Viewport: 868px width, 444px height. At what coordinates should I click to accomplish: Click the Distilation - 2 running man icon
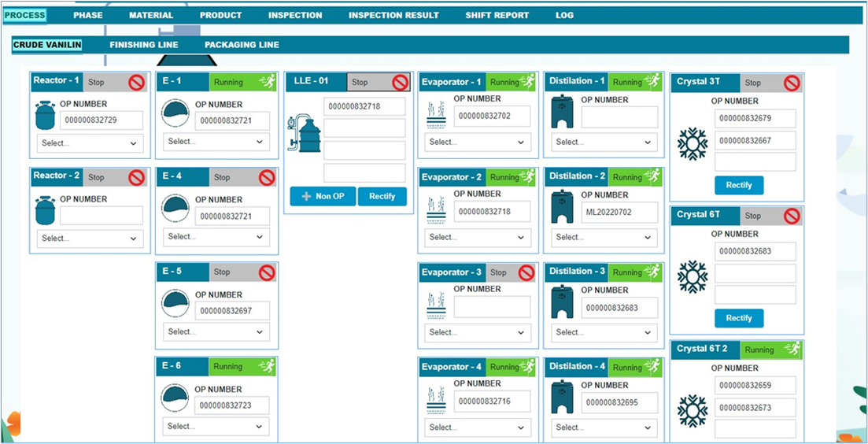[x=653, y=177]
